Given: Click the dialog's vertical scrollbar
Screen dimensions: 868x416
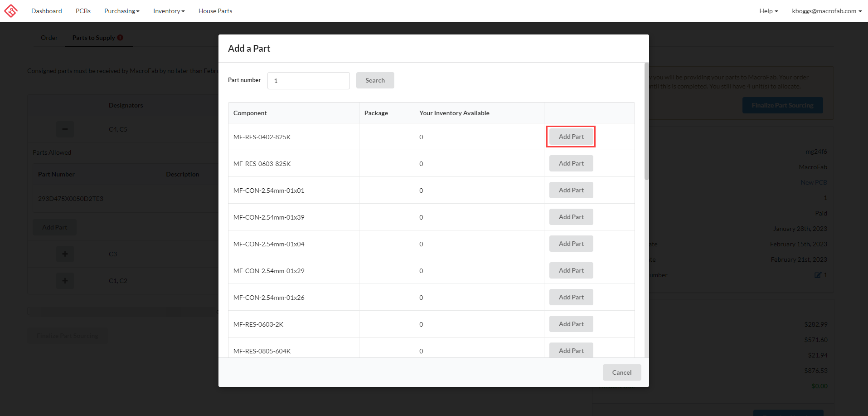Looking at the screenshot, I should pyautogui.click(x=646, y=122).
